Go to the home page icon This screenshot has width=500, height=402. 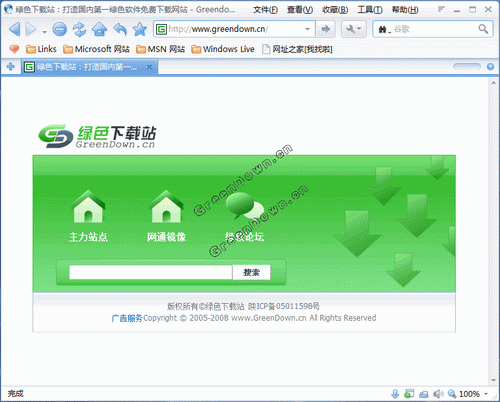click(x=99, y=29)
